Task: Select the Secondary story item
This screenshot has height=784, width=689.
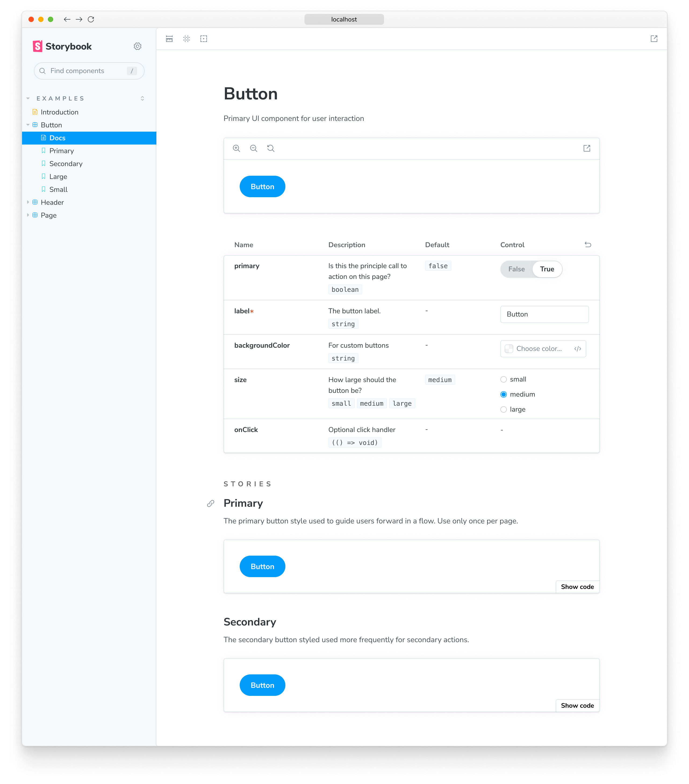Action: [x=67, y=163]
